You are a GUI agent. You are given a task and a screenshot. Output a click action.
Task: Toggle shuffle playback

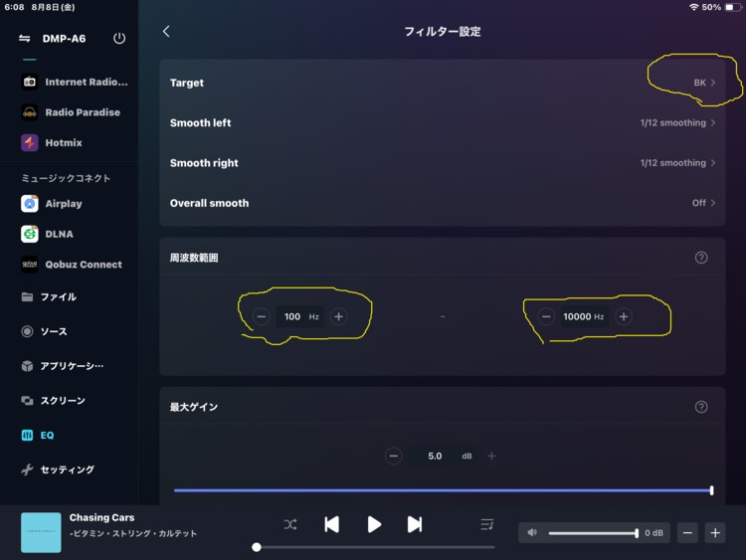[x=290, y=525]
